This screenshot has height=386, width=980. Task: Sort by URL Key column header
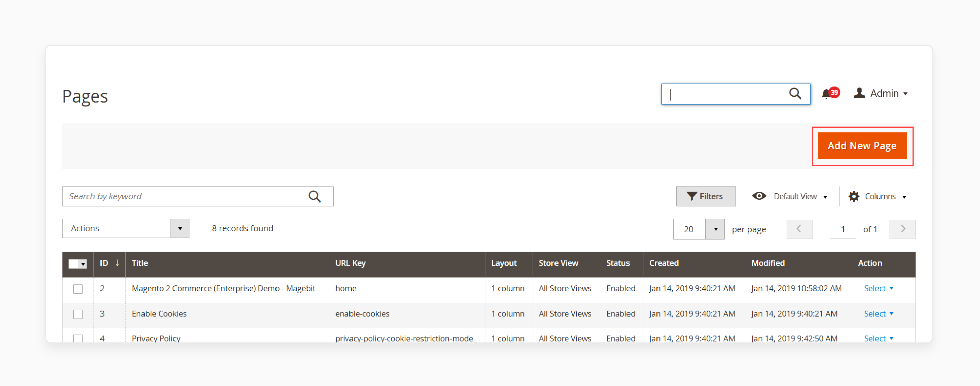pyautogui.click(x=350, y=263)
